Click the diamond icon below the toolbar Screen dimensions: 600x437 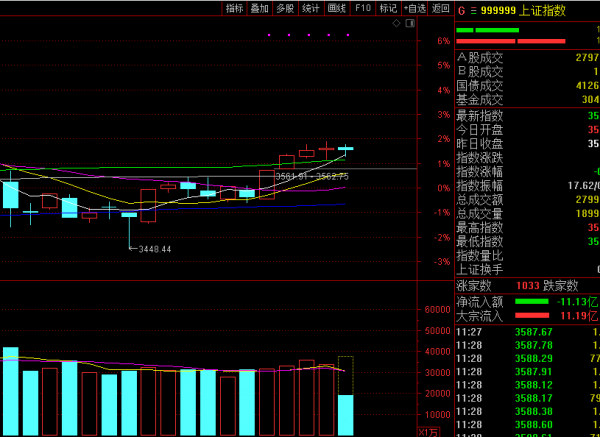click(396, 22)
